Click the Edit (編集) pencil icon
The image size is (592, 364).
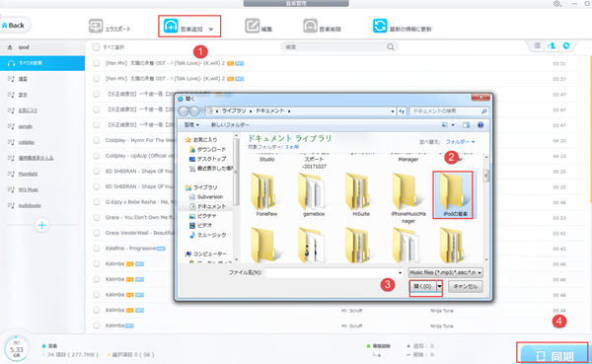(253, 26)
